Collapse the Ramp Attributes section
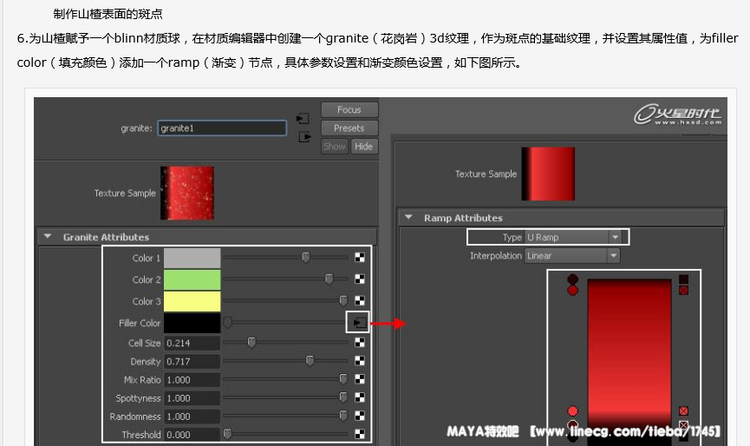 (409, 218)
